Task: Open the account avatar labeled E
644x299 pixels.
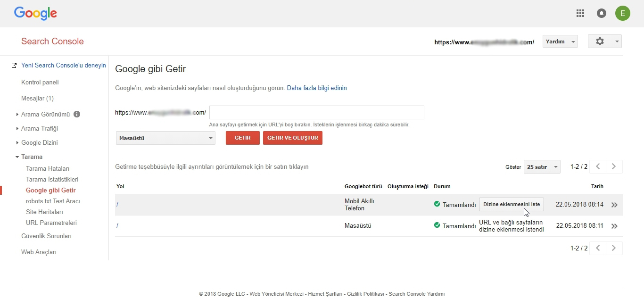Action: point(622,13)
